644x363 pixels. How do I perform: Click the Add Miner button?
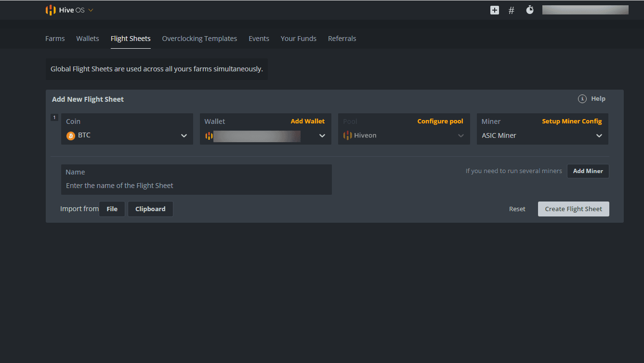(x=588, y=171)
